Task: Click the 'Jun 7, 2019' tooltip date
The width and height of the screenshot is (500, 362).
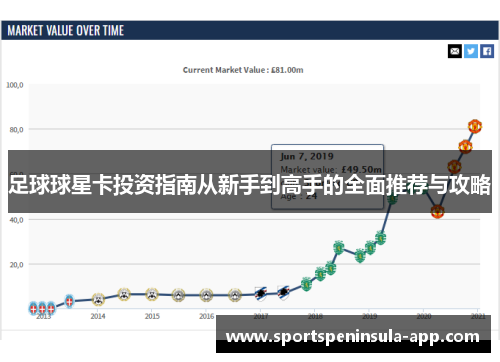Action: pyautogui.click(x=307, y=156)
